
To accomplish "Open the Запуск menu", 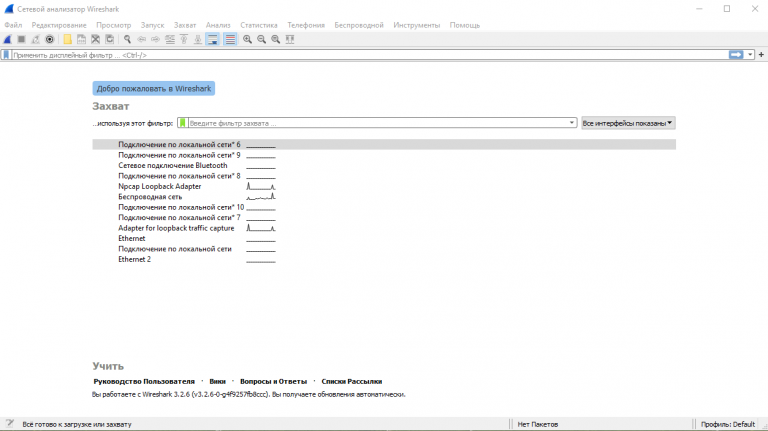I will pos(152,25).
